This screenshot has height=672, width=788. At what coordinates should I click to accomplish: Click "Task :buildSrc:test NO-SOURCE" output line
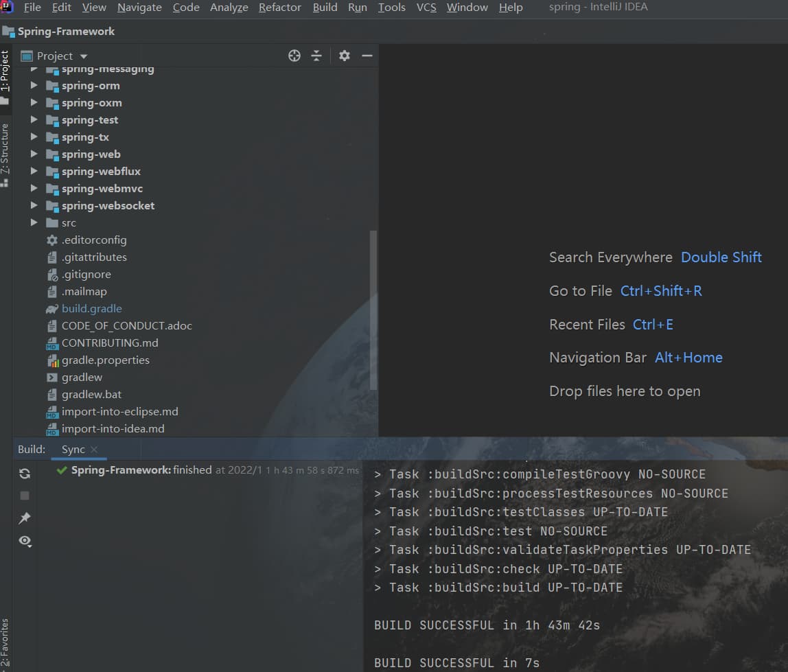click(491, 531)
